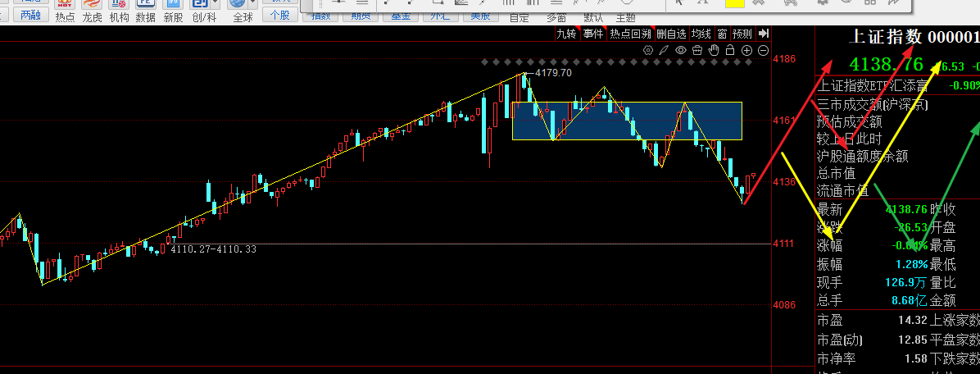The height and width of the screenshot is (374, 980).
Task: Toggle the eye visibility icon on chart
Action: pyautogui.click(x=681, y=51)
